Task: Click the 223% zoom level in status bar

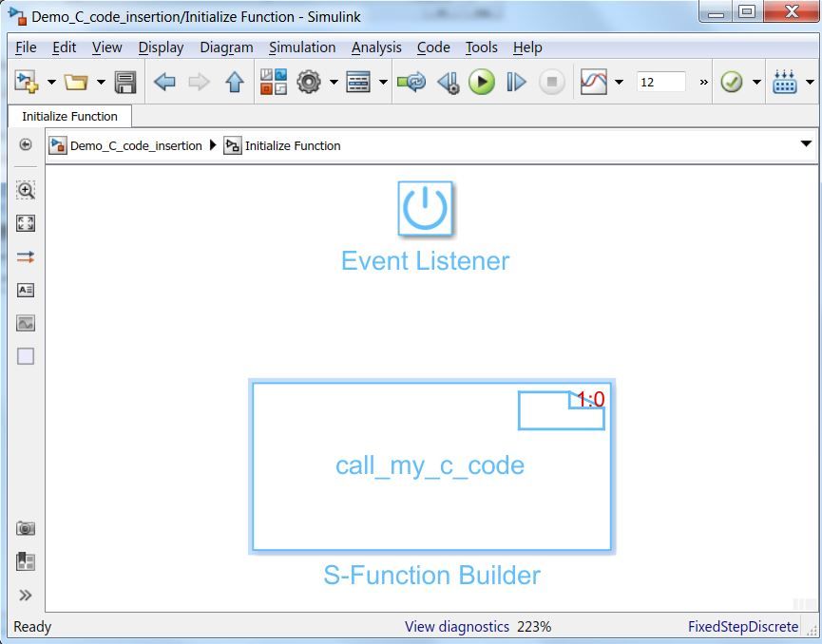Action: tap(534, 627)
